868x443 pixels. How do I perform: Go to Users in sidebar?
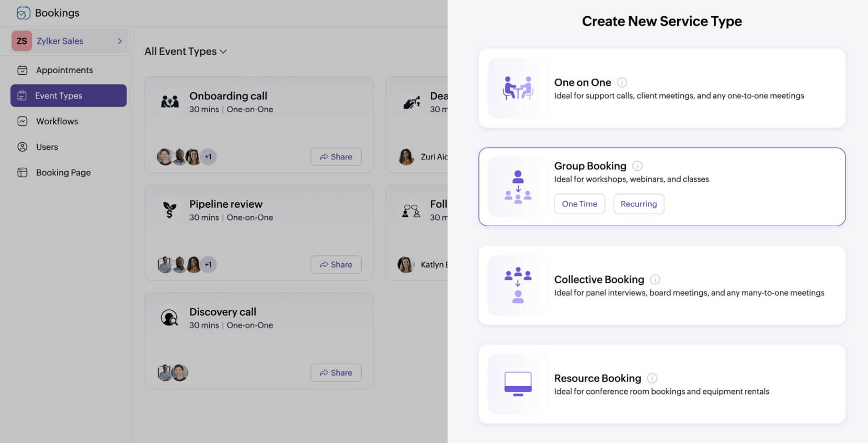click(68, 147)
